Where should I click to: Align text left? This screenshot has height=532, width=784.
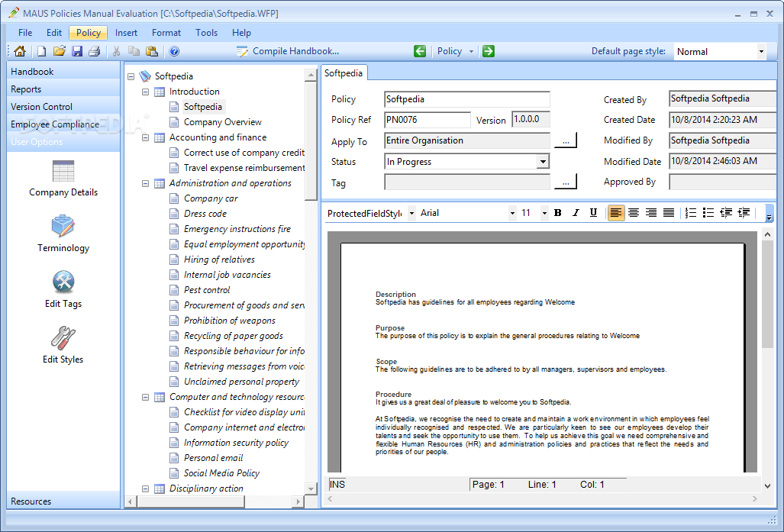click(616, 213)
